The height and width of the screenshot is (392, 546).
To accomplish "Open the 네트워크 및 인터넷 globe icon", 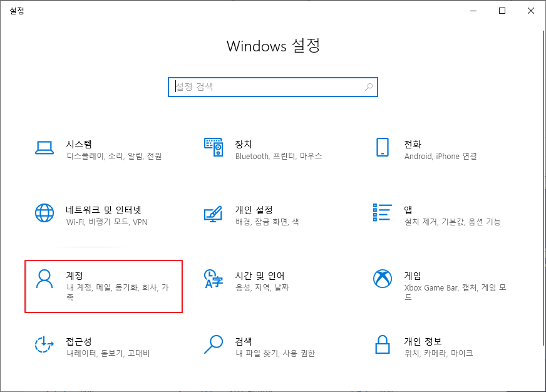I will 44,212.
